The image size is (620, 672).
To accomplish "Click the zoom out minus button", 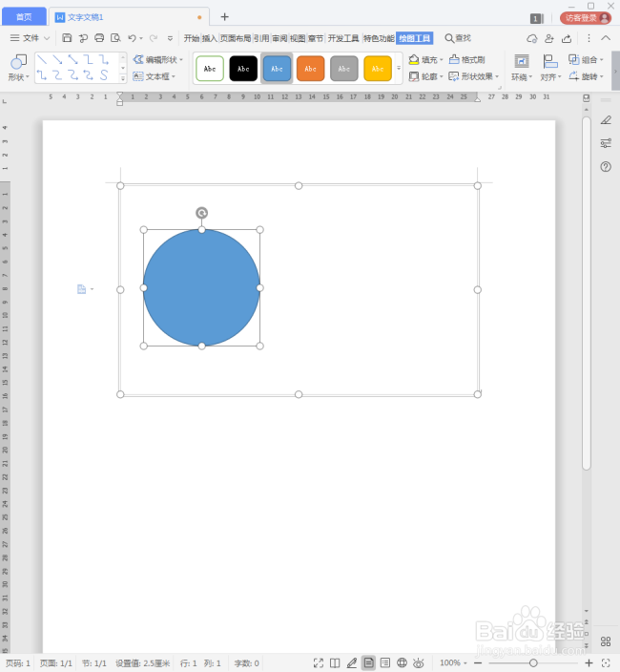I will click(x=478, y=663).
